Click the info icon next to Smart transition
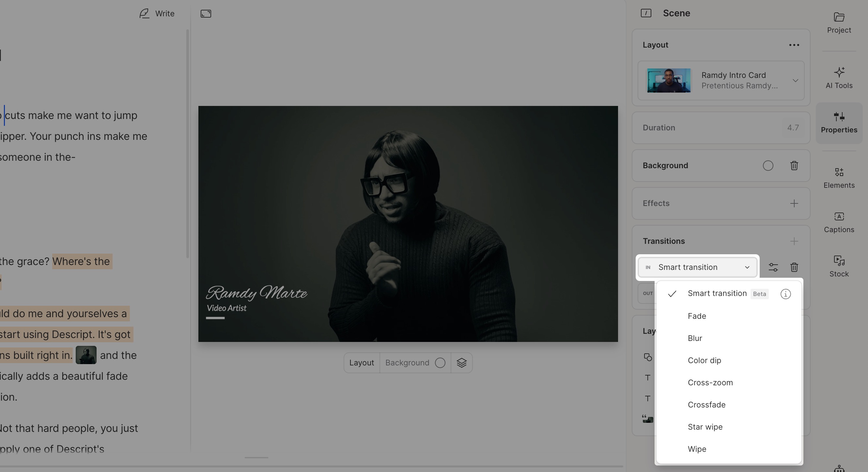The image size is (868, 472). click(786, 294)
